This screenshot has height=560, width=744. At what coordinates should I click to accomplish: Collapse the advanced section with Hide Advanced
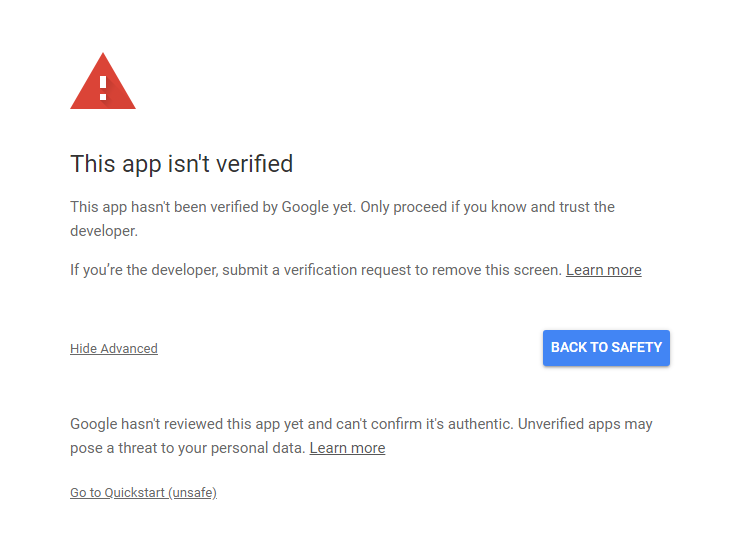pyautogui.click(x=114, y=349)
